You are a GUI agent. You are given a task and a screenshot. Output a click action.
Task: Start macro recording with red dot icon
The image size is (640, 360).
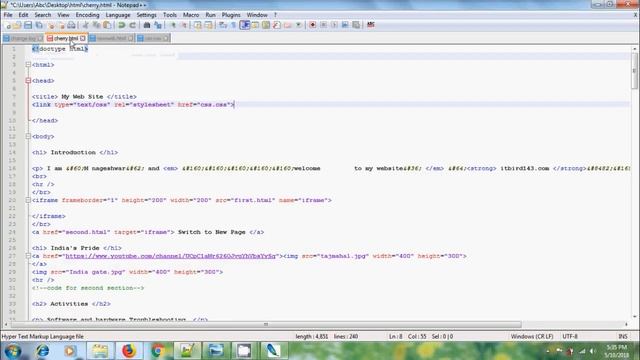313,25
